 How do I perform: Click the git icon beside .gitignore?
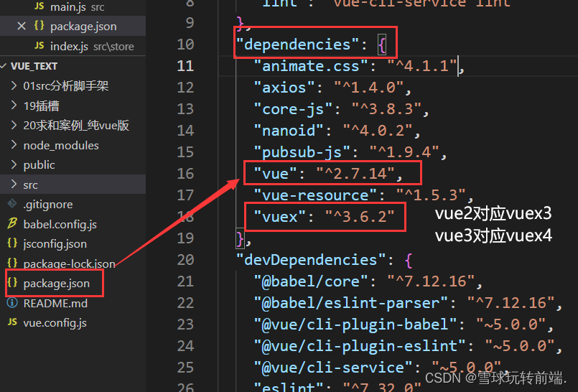[x=12, y=204]
